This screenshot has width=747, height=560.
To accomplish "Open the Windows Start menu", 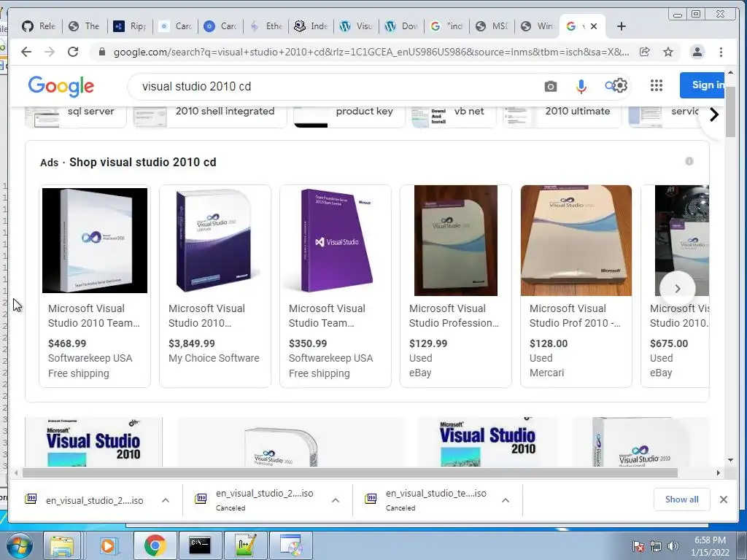I will click(x=19, y=545).
